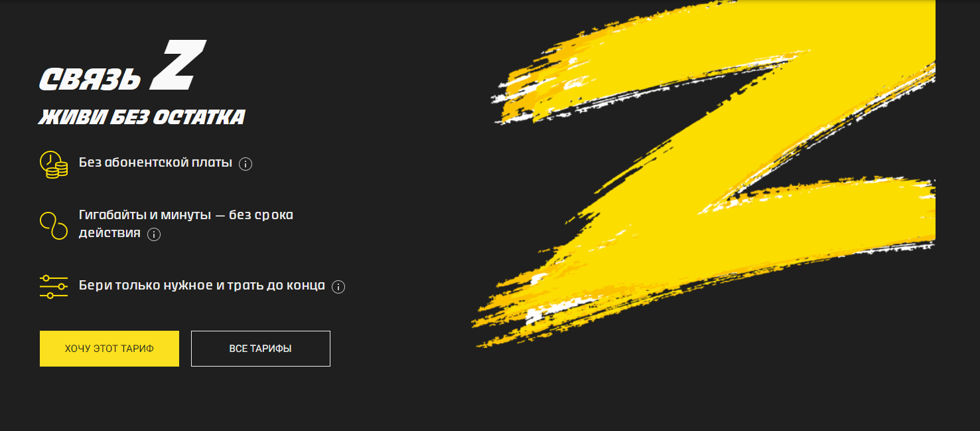
Task: Open info tooltip after трать до конца
Action: pos(338,287)
